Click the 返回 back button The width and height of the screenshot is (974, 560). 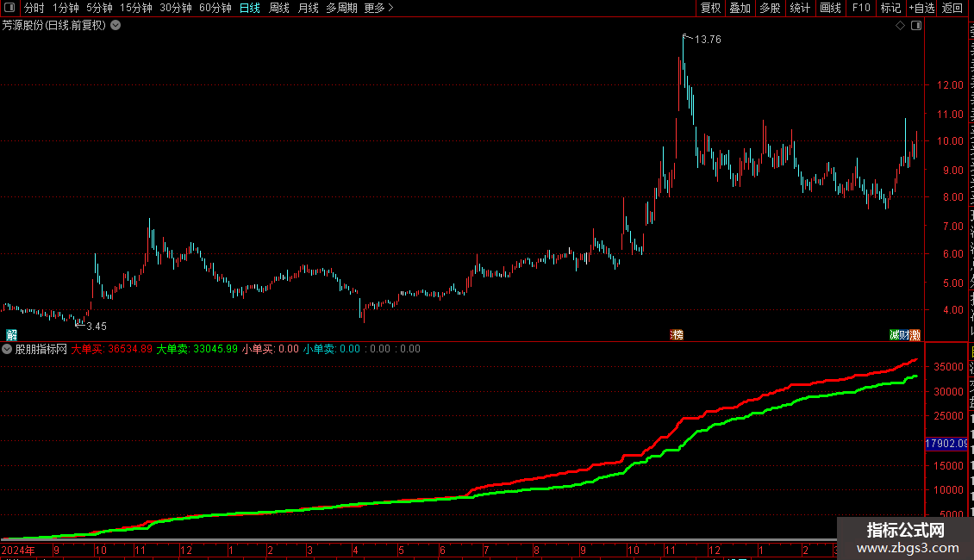952,8
